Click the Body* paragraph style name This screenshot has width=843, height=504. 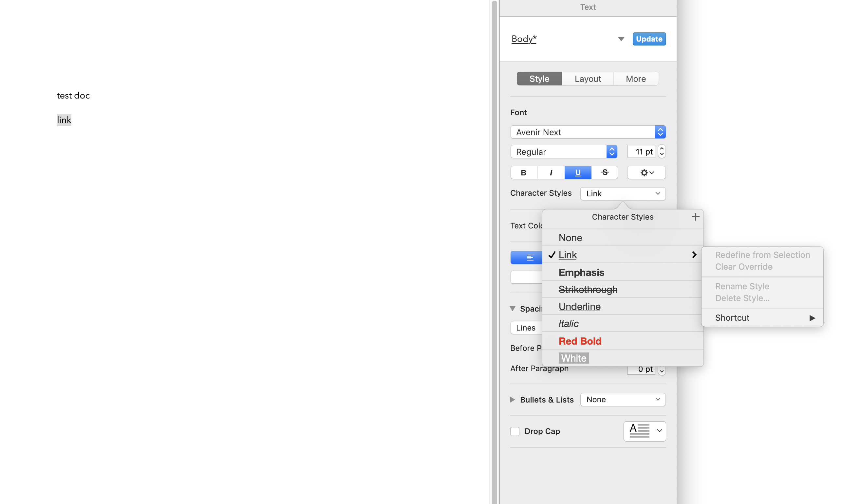(524, 39)
